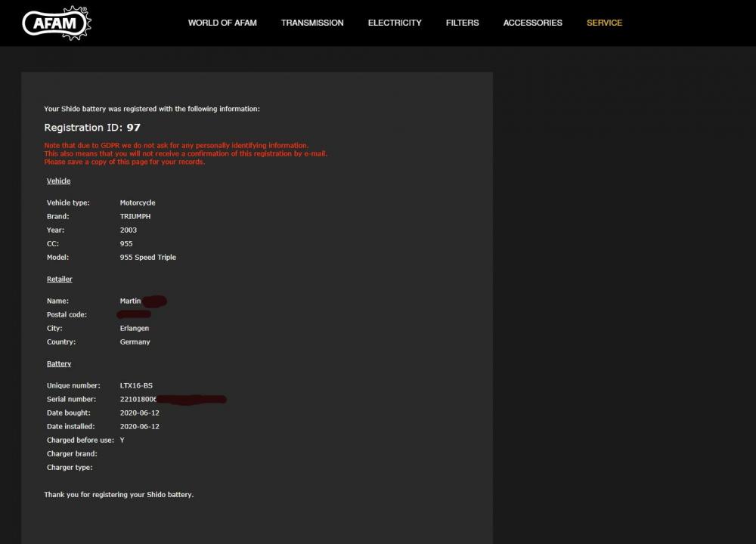Open the Electricity menu
Screen dimensions: 756x544
point(395,23)
